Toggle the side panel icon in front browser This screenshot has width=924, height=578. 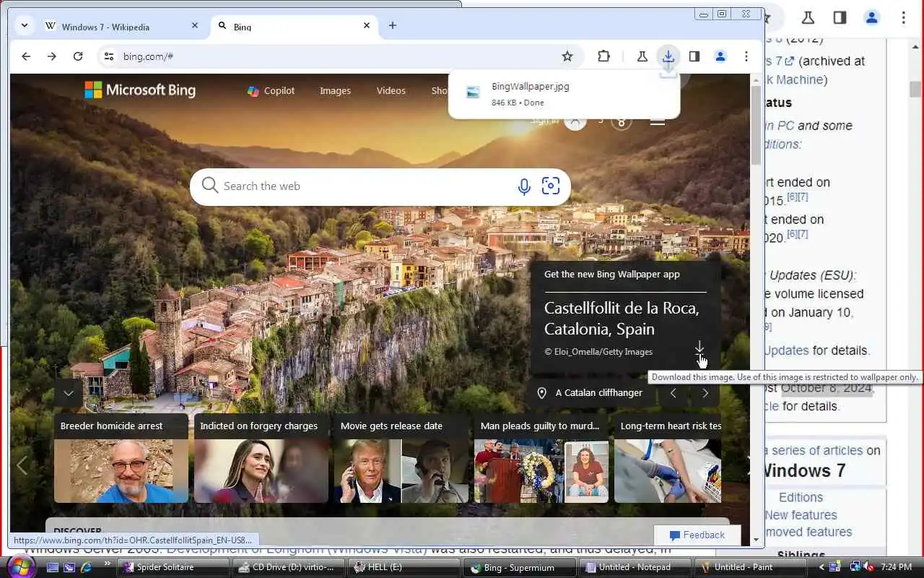point(694,56)
